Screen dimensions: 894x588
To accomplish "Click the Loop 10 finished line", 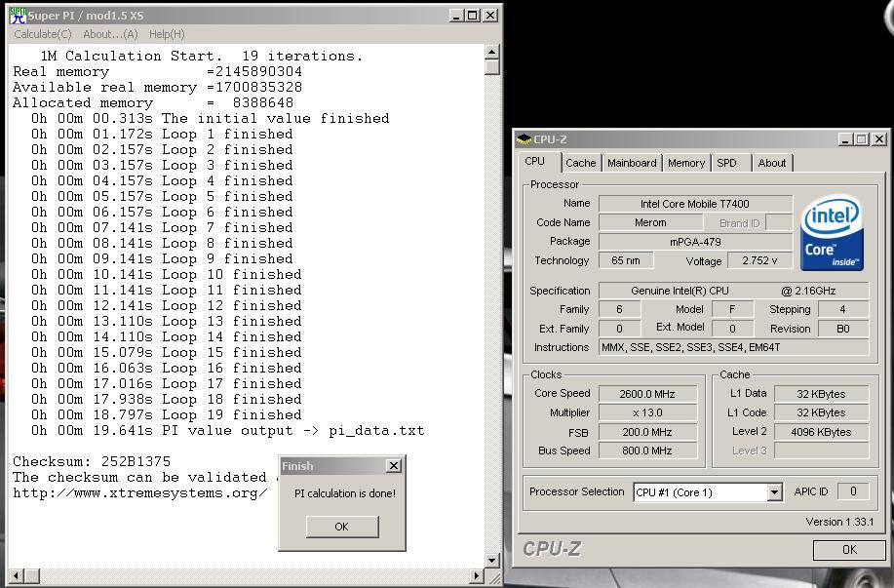I will (167, 274).
